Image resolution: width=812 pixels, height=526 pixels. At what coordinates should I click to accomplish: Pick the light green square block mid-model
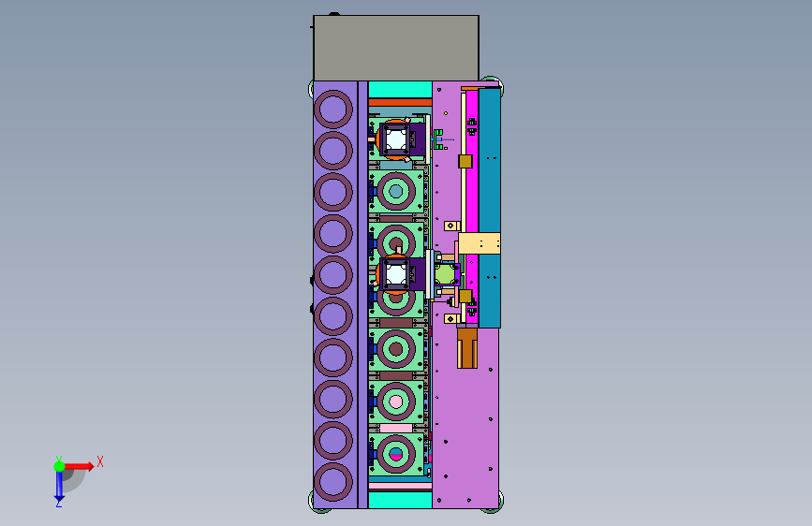[x=446, y=274]
